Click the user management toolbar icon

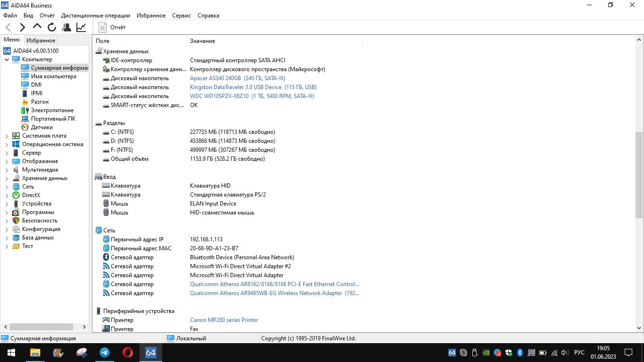coord(66,27)
